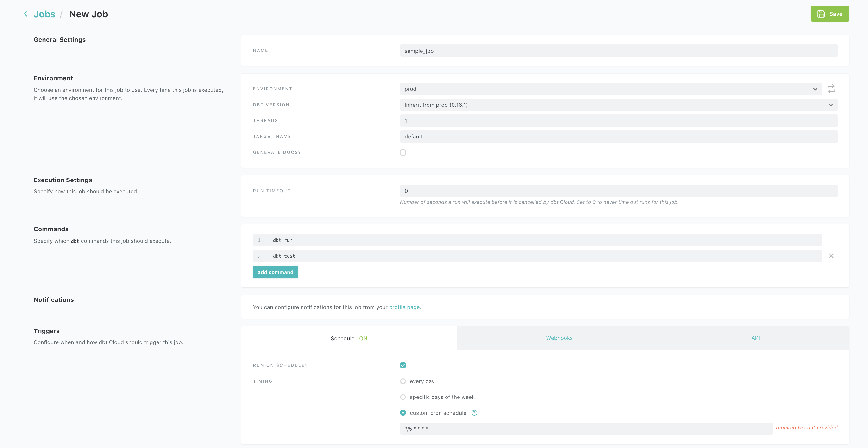Remove the dbt test command
868x448 pixels.
[x=831, y=256]
